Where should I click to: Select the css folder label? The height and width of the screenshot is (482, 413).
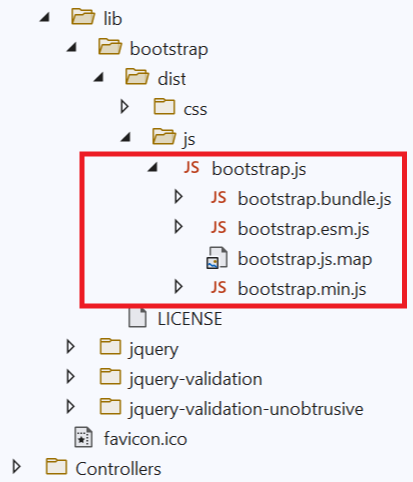tap(195, 110)
